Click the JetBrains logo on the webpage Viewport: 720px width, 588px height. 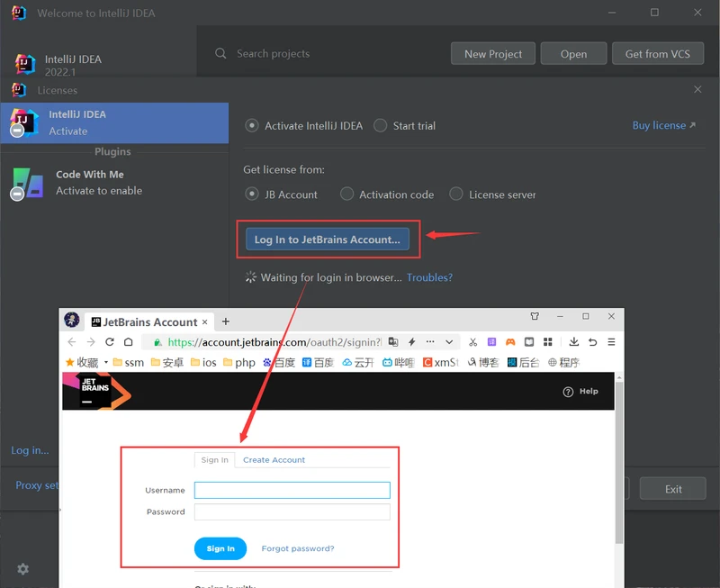[x=95, y=392]
